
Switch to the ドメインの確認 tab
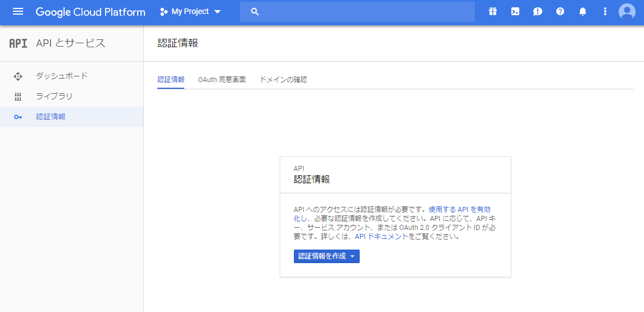(283, 80)
